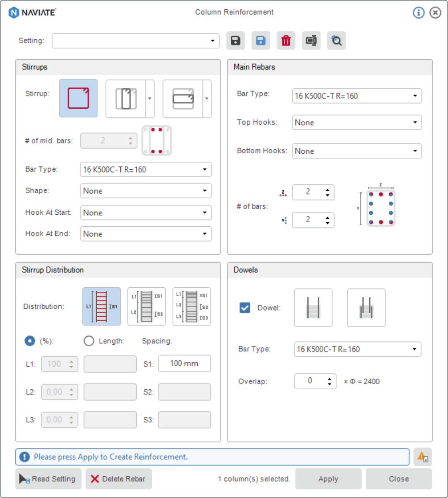Click the 'Please press Apply' message bar
Viewport: 448px width, 498px height.
pos(212,457)
